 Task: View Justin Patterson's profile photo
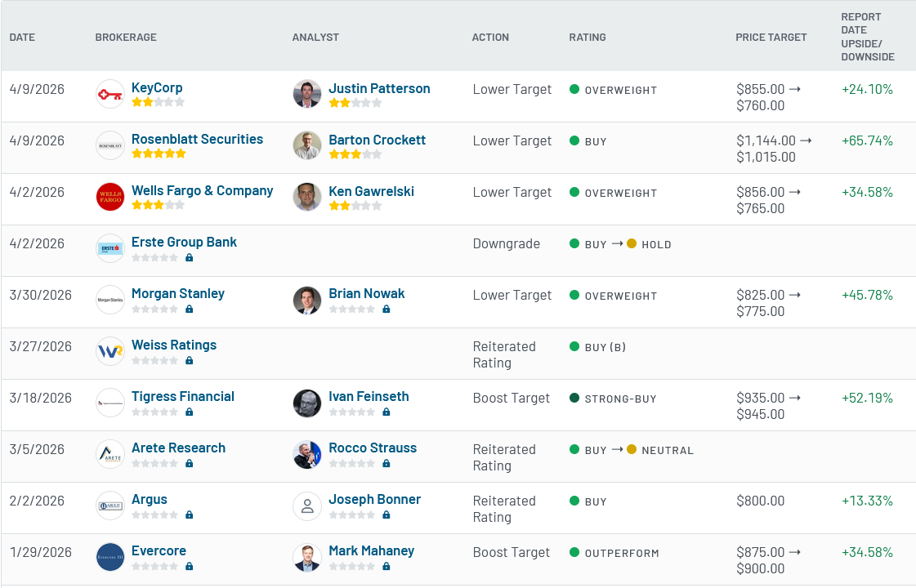pos(306,94)
